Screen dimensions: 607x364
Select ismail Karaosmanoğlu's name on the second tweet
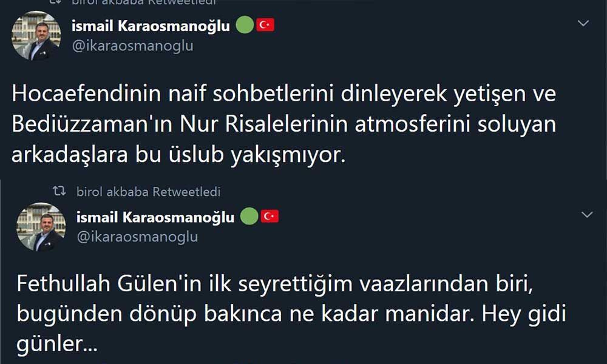155,217
